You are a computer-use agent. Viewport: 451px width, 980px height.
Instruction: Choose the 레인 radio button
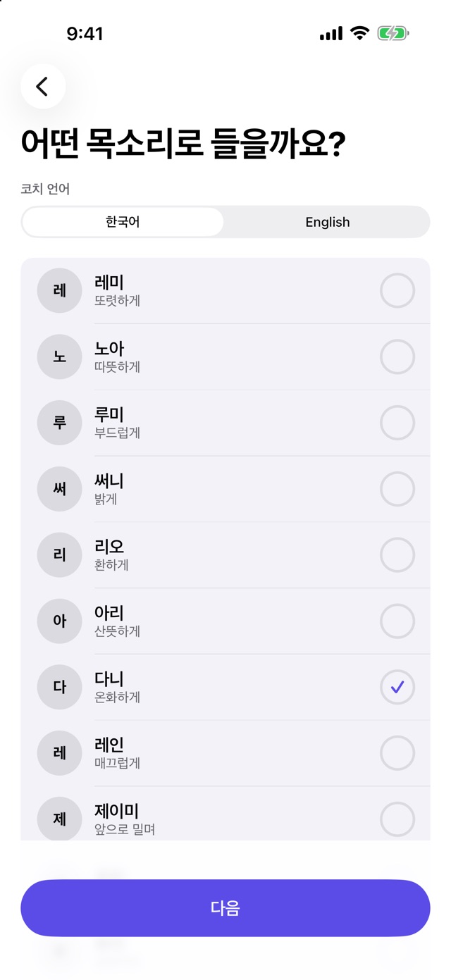[x=397, y=753]
